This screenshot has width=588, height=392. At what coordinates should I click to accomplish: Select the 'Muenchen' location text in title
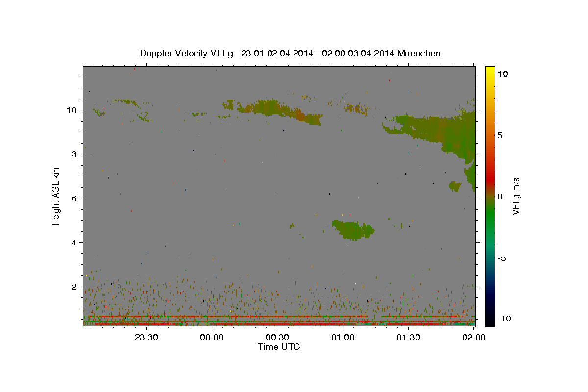point(419,53)
